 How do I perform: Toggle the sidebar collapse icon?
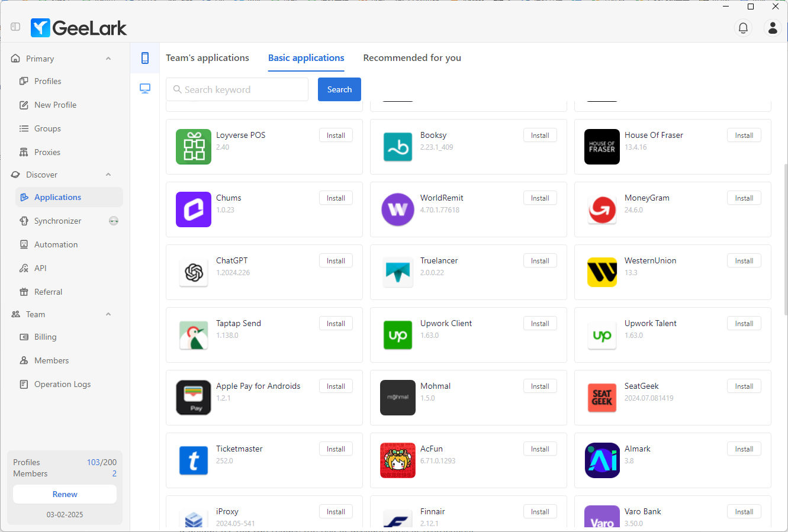click(x=15, y=27)
